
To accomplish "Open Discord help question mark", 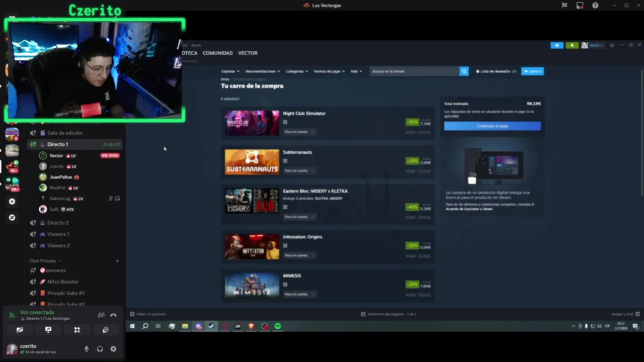I will [595, 6].
